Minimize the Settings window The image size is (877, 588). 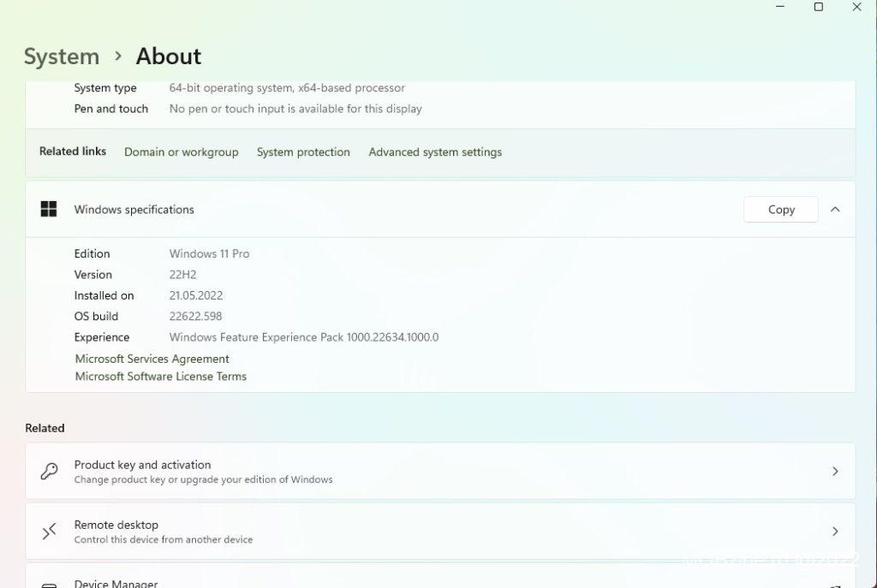pyautogui.click(x=780, y=7)
